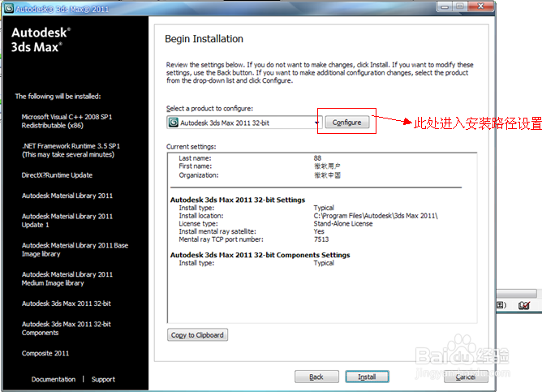Select 'DirectX?Runtime Update' list entry
Image resolution: width=542 pixels, height=392 pixels.
click(x=57, y=175)
